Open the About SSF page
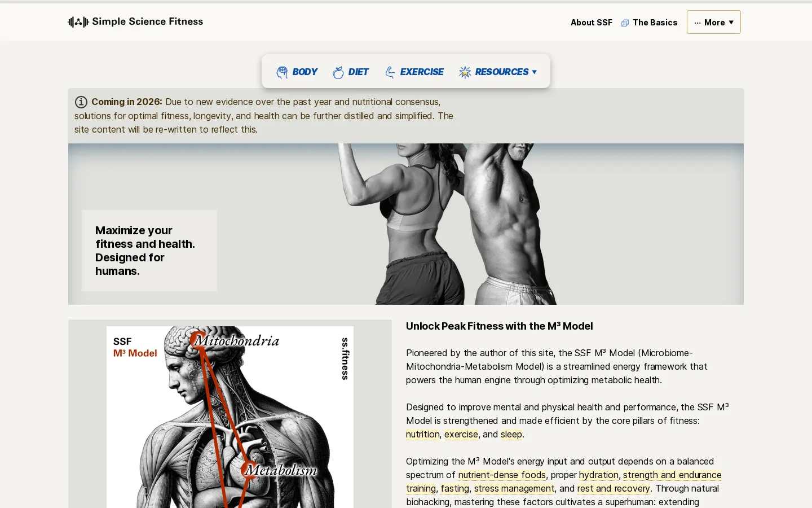This screenshot has width=812, height=508. pyautogui.click(x=592, y=23)
